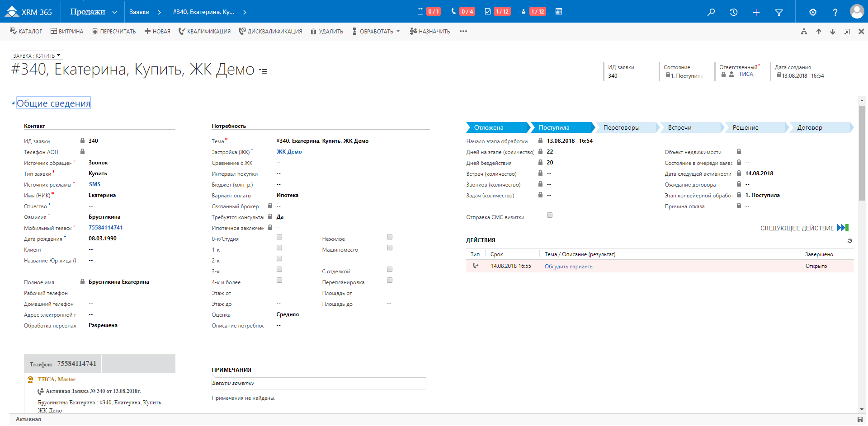Click the user avatar icon
Viewport: 868px width, 426px height.
[x=857, y=11]
